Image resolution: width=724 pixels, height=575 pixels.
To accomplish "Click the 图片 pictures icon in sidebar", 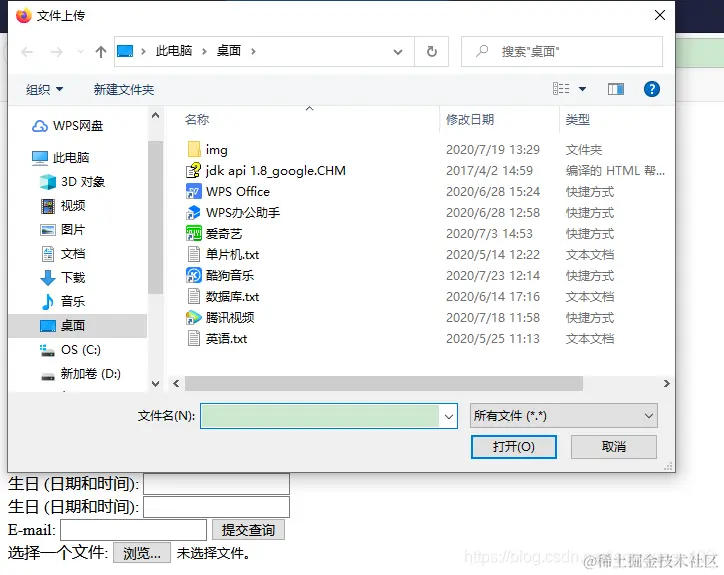I will (x=48, y=230).
